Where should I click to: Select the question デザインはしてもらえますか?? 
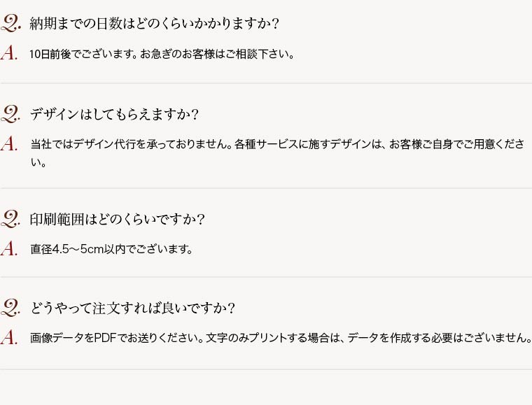[x=114, y=115]
